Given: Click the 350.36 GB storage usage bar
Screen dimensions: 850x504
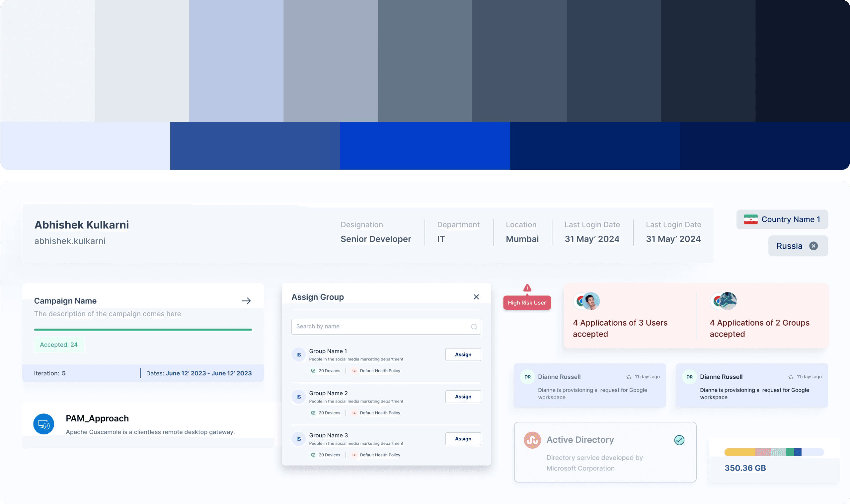Looking at the screenshot, I should pyautogui.click(x=774, y=452).
